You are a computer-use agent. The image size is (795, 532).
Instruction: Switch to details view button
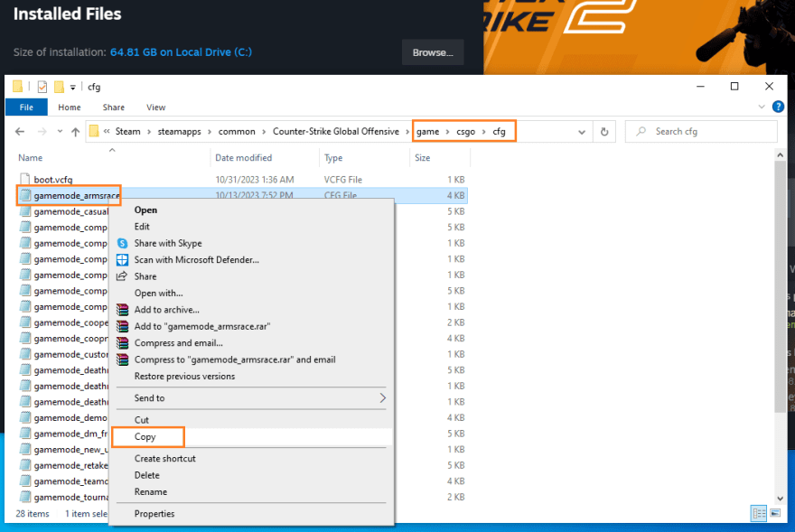[x=759, y=514]
